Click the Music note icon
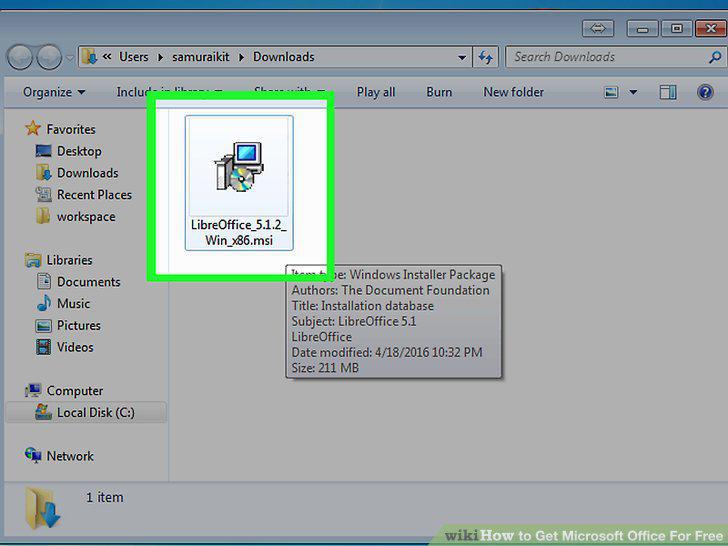 [44, 303]
